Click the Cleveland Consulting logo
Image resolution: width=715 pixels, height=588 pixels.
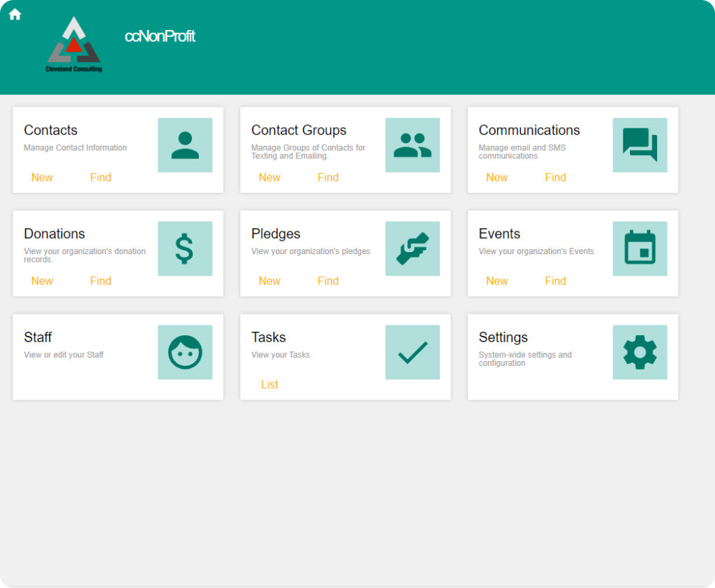click(x=74, y=45)
